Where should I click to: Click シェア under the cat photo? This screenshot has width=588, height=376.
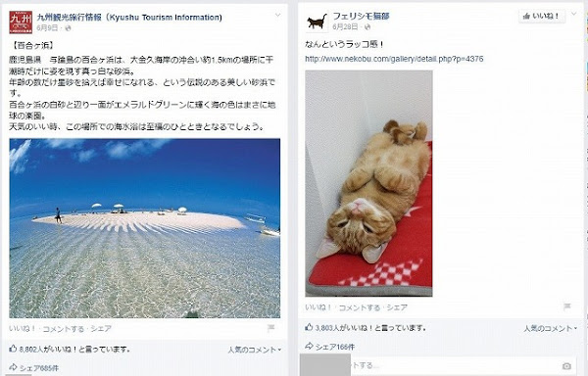click(x=397, y=307)
